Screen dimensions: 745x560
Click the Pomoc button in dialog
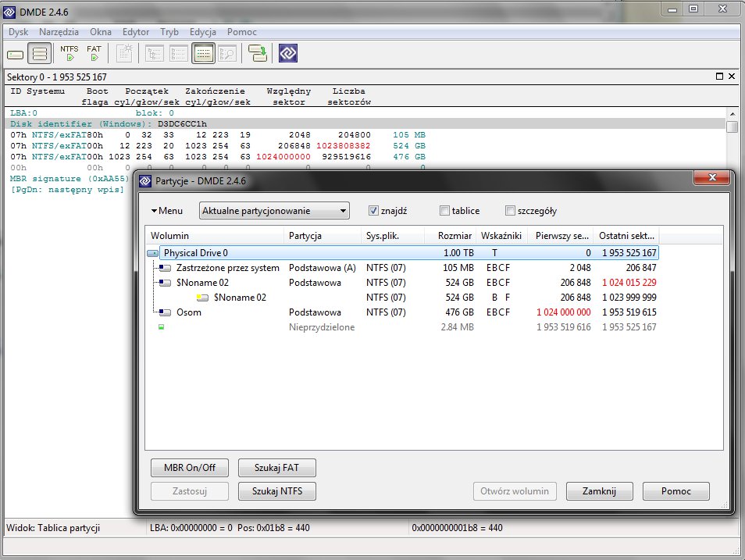tap(676, 491)
